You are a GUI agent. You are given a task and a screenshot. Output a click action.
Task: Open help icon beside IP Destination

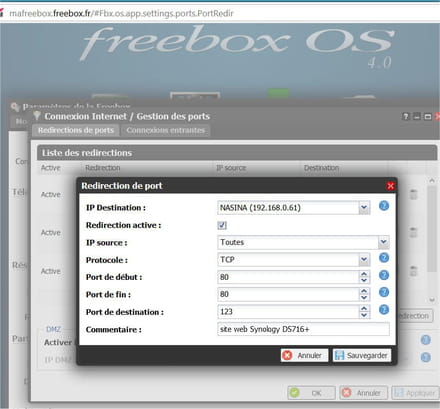384,206
